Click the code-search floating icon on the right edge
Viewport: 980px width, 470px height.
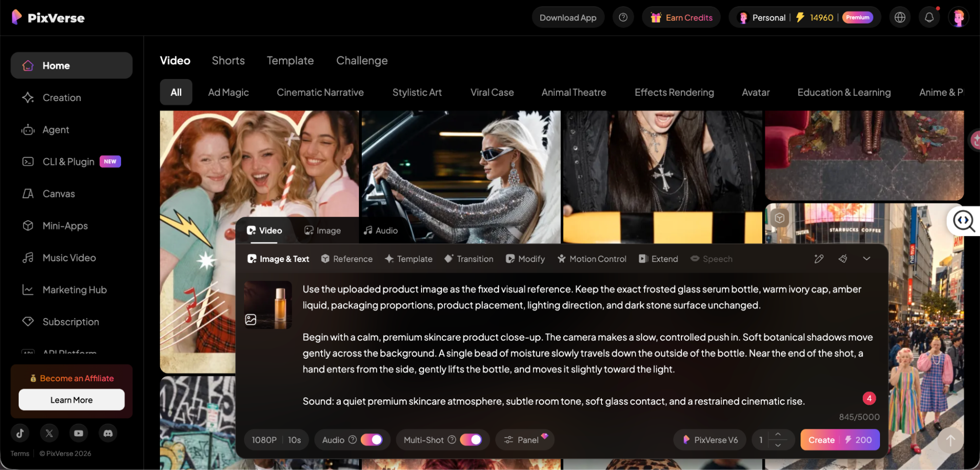coord(963,221)
